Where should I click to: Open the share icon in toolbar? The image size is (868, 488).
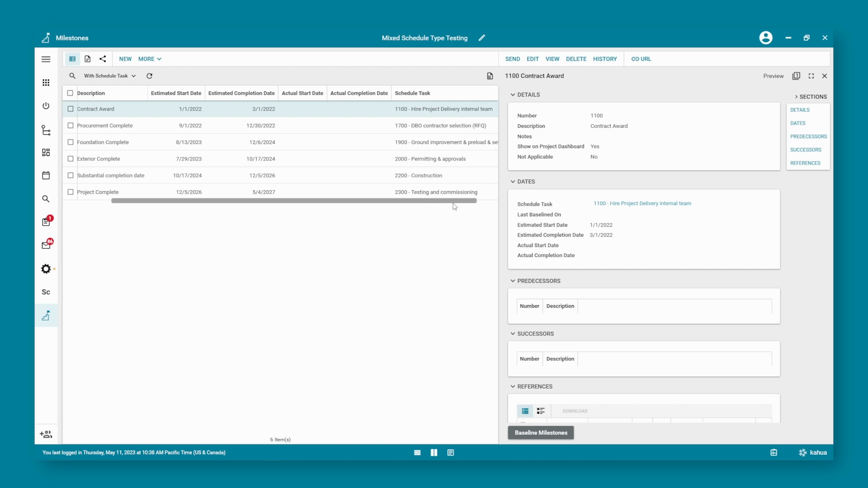click(103, 59)
